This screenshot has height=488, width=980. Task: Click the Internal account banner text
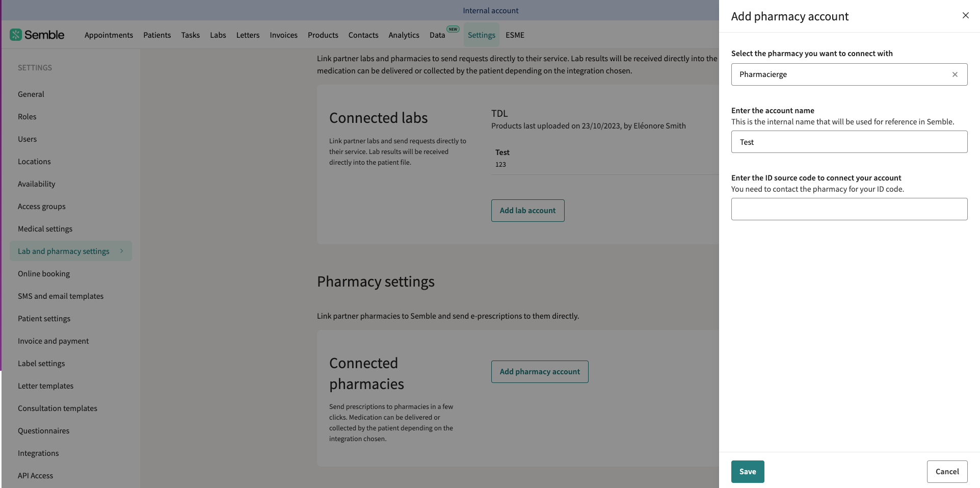pos(490,10)
